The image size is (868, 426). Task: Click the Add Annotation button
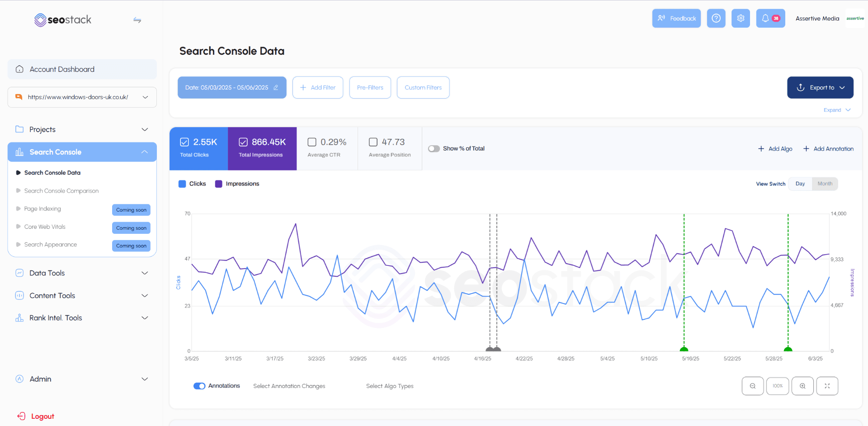tap(828, 148)
